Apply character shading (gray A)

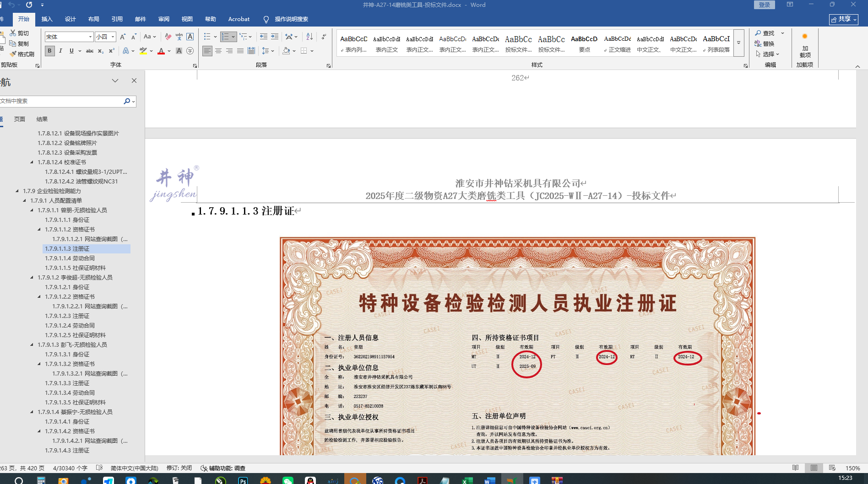pyautogui.click(x=179, y=51)
